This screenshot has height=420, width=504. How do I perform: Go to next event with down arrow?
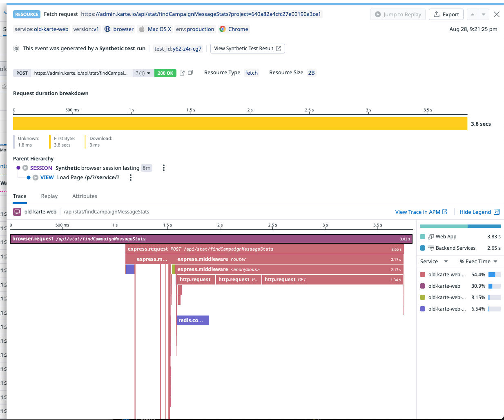click(x=484, y=14)
